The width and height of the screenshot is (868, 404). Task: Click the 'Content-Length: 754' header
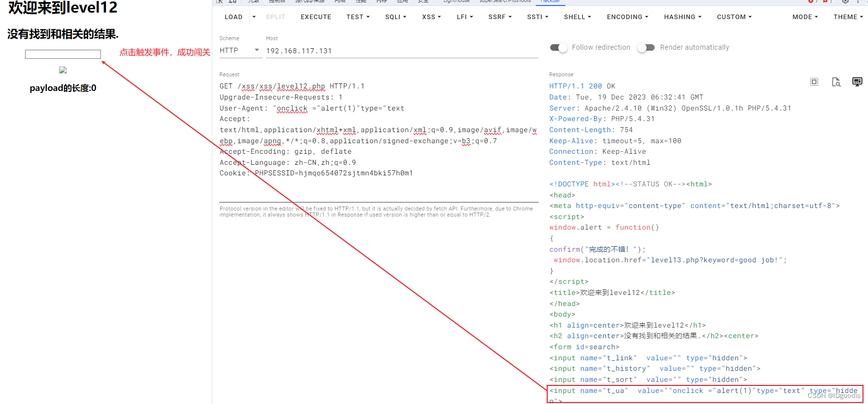[x=591, y=130]
